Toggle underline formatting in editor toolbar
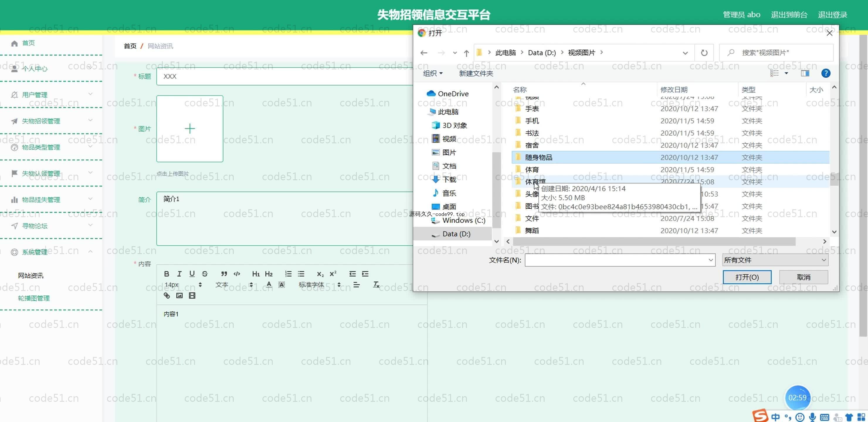This screenshot has width=868, height=422. point(192,274)
